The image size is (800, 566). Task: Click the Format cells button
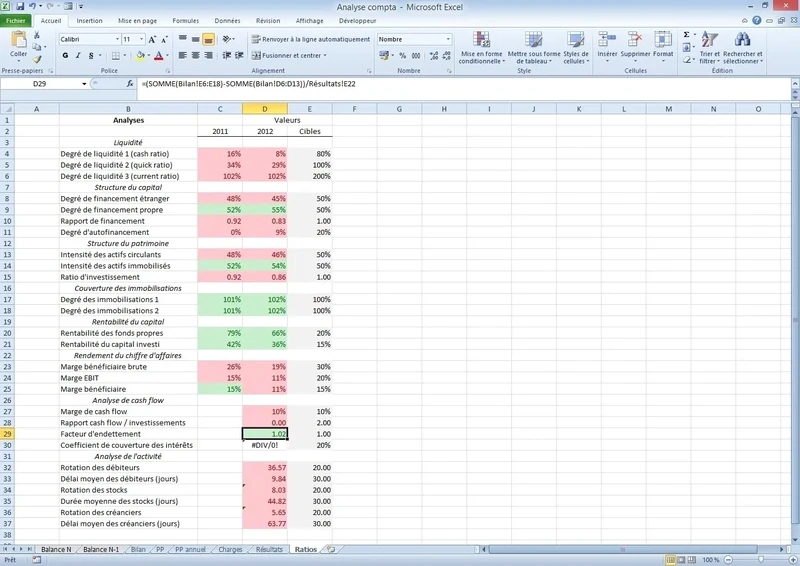tap(663, 46)
